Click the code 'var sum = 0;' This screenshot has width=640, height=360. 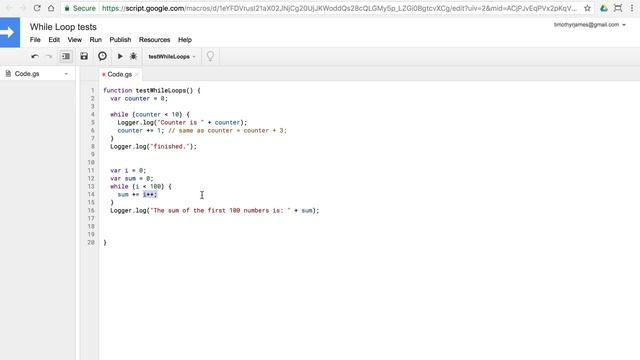click(x=131, y=178)
